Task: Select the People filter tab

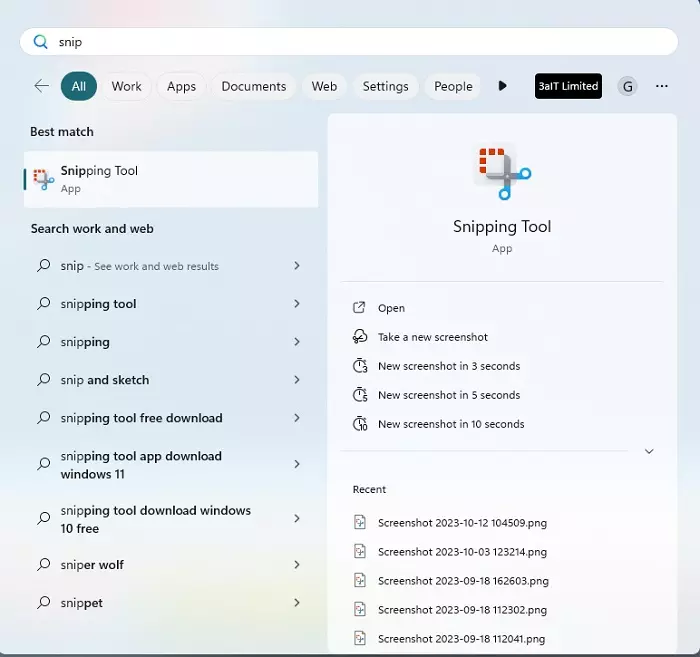Action: (x=453, y=86)
